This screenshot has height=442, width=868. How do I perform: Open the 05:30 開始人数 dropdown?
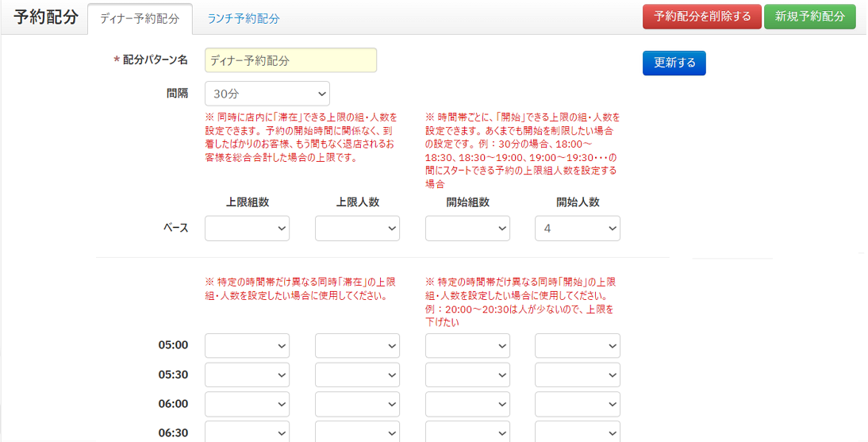coord(578,375)
